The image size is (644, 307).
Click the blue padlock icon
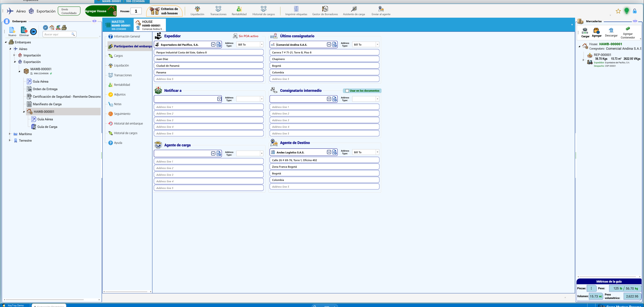[x=634, y=11]
